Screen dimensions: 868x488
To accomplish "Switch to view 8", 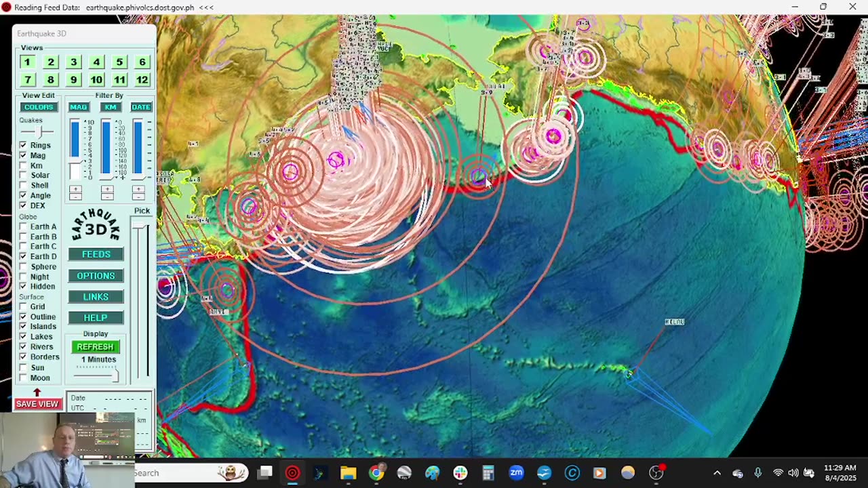I will (x=51, y=80).
